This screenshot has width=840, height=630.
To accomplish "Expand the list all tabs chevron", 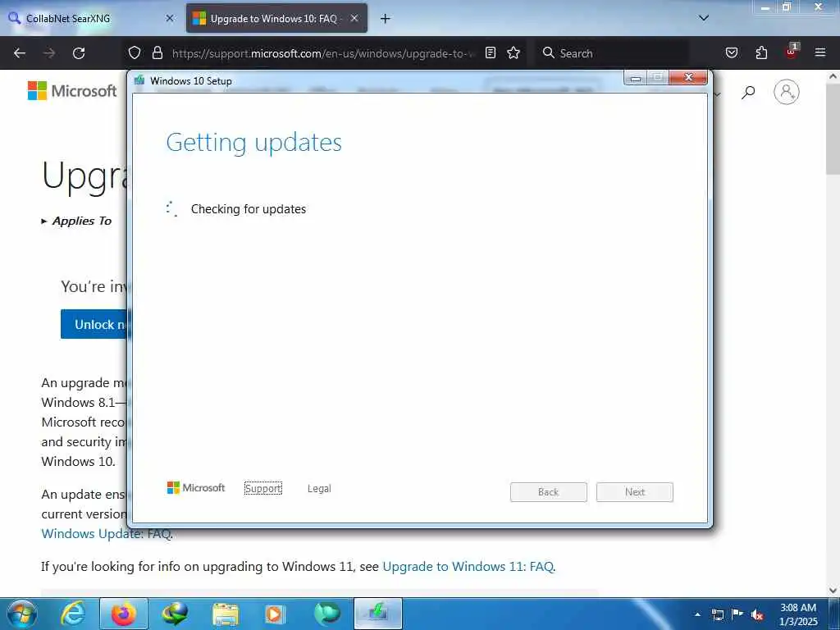I will pyautogui.click(x=704, y=18).
